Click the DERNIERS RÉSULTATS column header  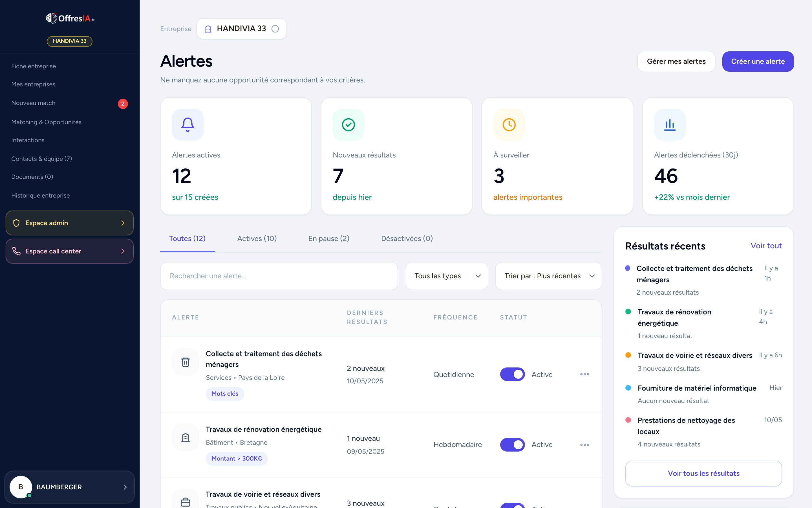click(x=367, y=317)
